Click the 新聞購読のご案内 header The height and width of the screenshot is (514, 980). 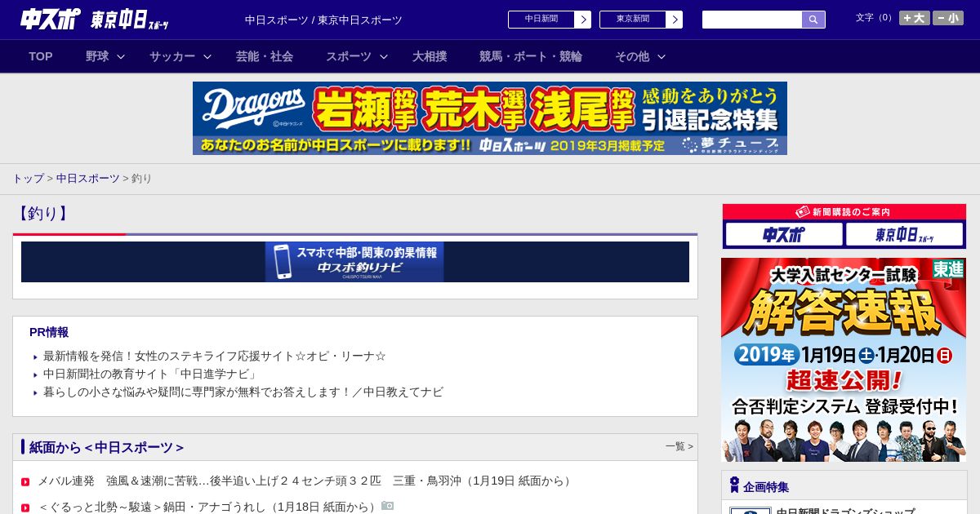tap(844, 212)
